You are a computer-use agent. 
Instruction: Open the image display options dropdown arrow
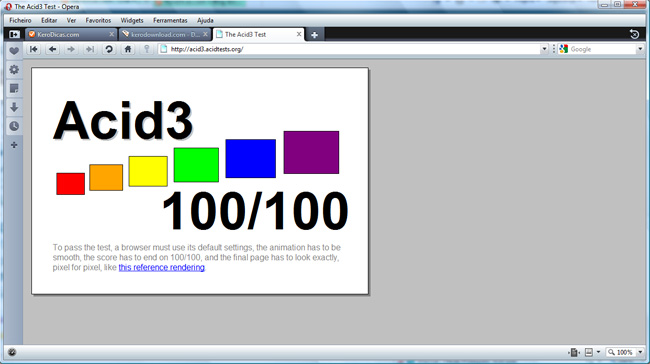pos(598,352)
